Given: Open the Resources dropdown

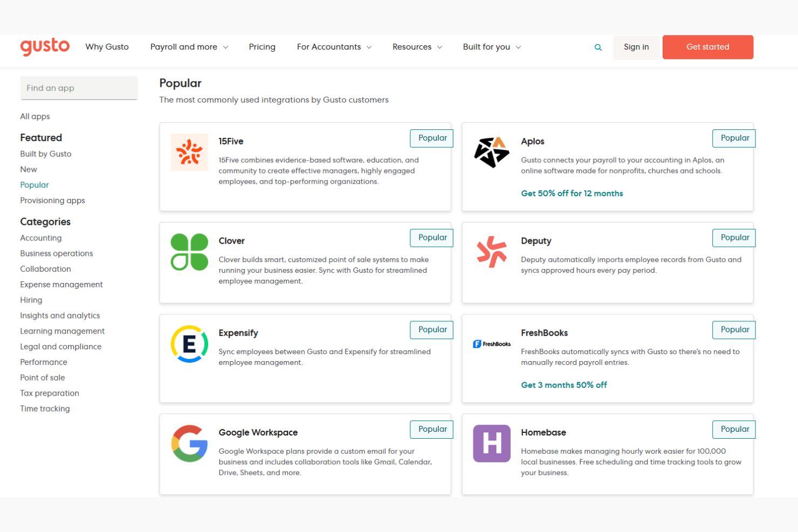Looking at the screenshot, I should (416, 47).
